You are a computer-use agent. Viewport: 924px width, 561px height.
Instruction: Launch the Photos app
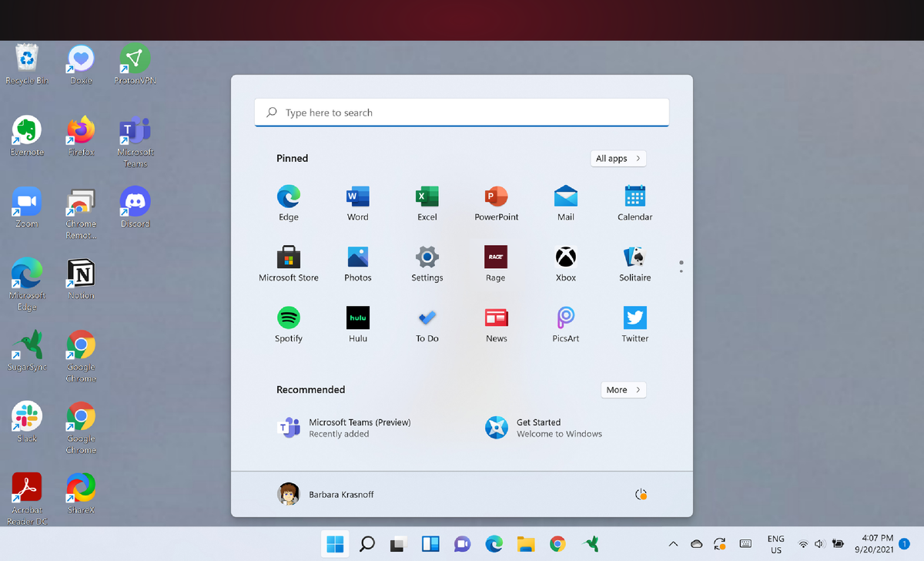pos(358,264)
